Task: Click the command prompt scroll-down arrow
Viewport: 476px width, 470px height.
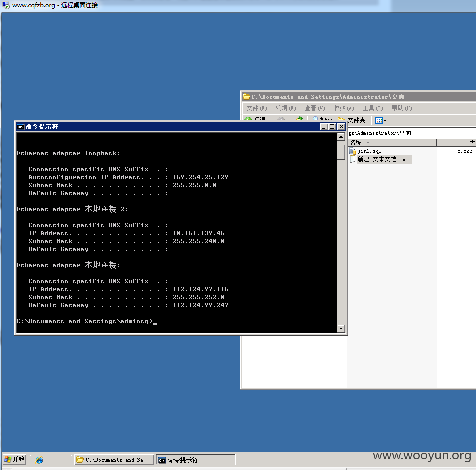Action: point(341,329)
